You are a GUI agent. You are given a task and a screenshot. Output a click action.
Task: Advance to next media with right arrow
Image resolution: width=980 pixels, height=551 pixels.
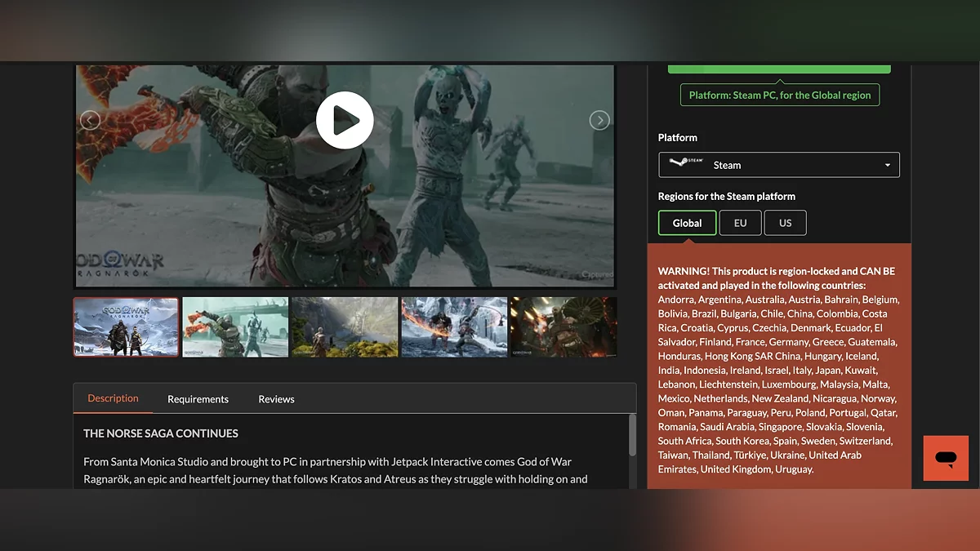599,121
